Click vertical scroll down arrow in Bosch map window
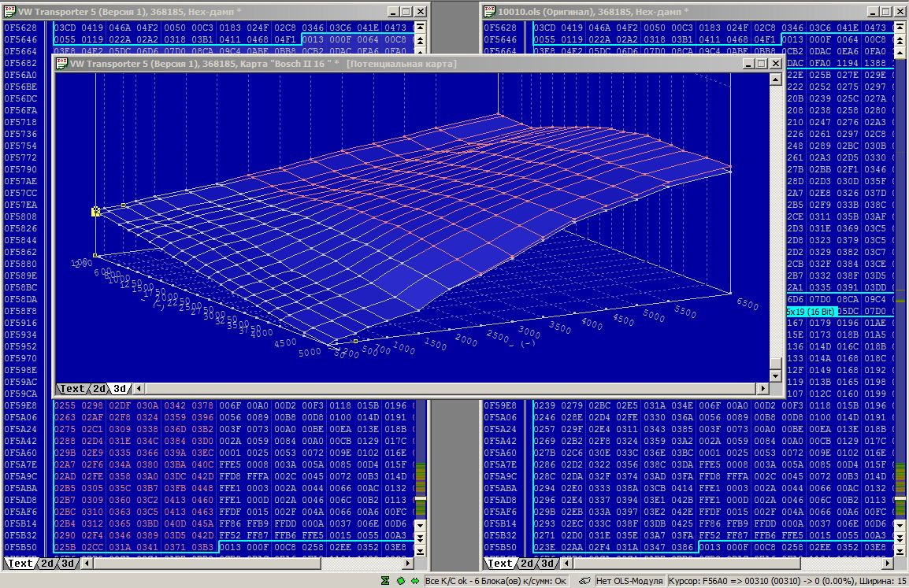The image size is (909, 588). [776, 377]
